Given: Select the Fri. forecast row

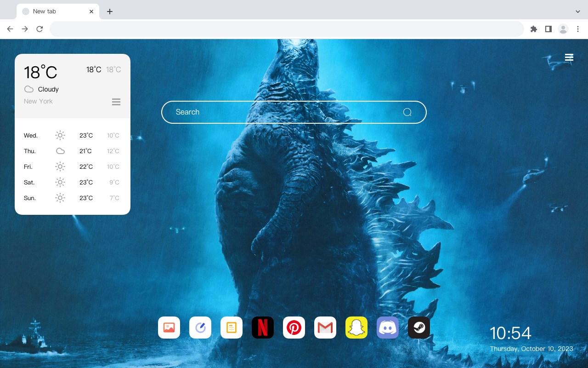Looking at the screenshot, I should click(73, 167).
